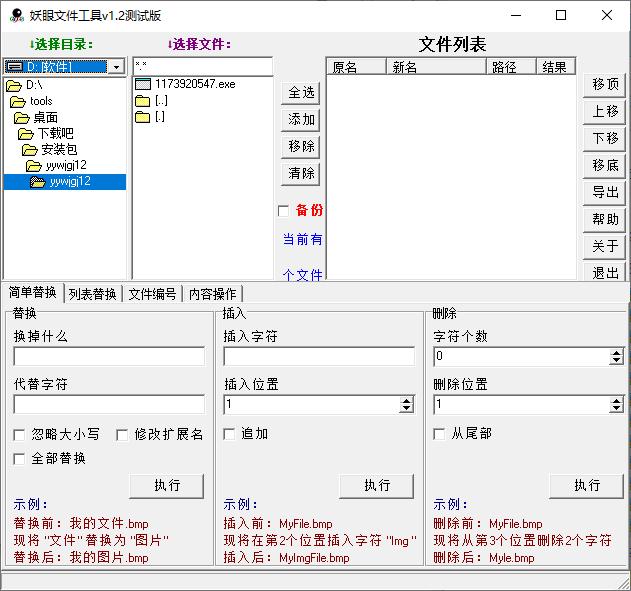631x591 pixels.
Task: Click the folder icon beside 下载吧
Action: click(26, 134)
